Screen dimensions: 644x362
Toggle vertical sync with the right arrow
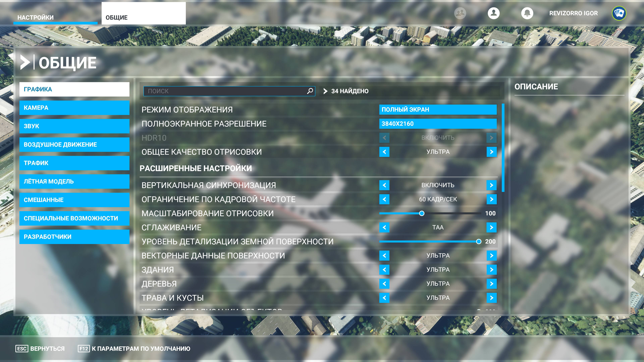(x=492, y=185)
